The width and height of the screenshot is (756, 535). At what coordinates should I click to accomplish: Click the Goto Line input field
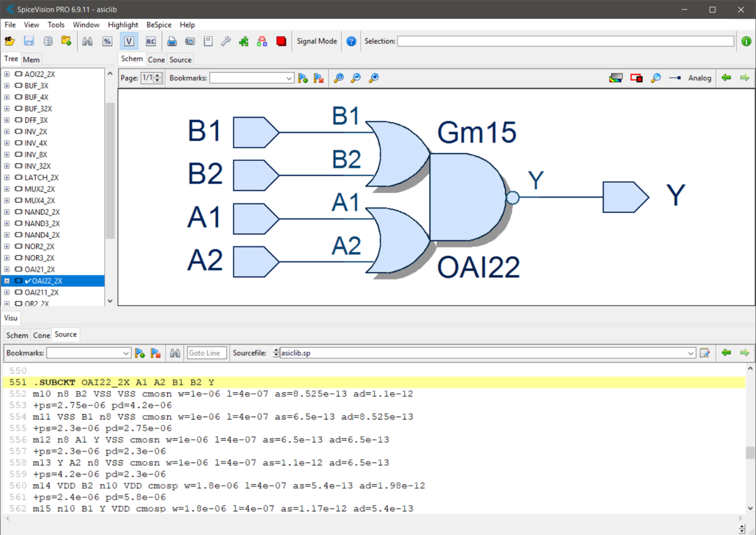[206, 353]
